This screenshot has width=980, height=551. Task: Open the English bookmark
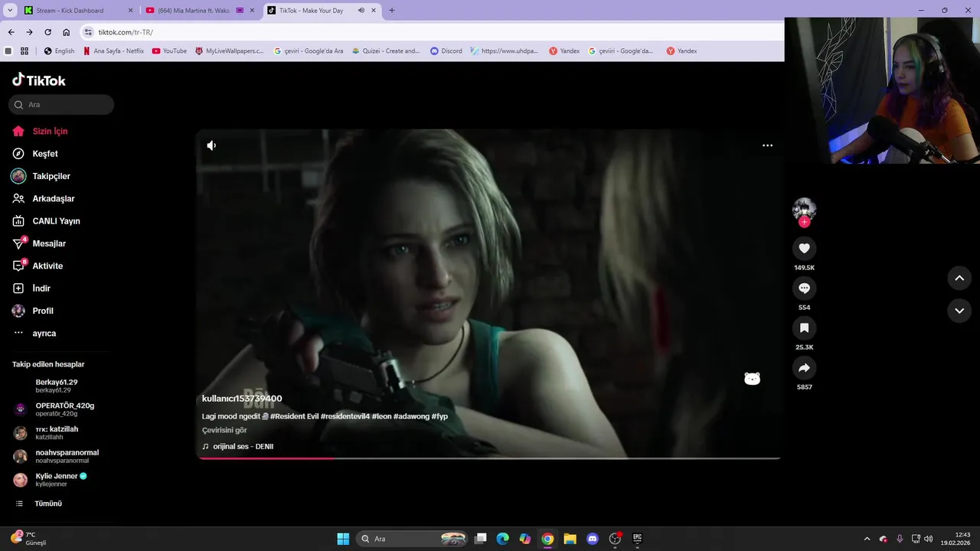coord(59,51)
